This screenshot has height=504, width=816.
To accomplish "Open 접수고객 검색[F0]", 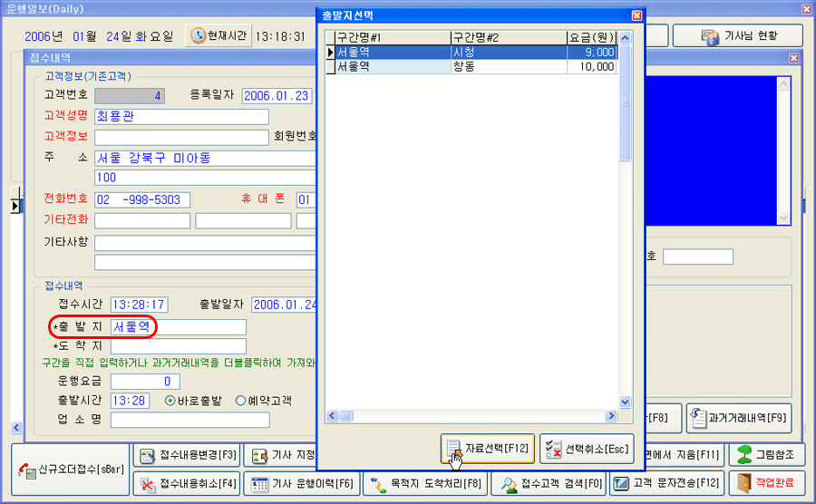I will pyautogui.click(x=549, y=484).
